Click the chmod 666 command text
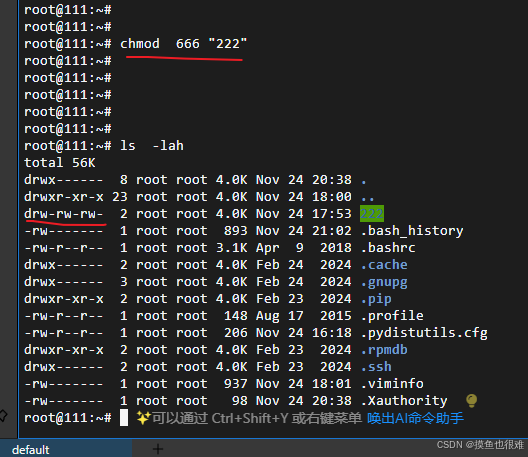The width and height of the screenshot is (528, 457). point(184,44)
